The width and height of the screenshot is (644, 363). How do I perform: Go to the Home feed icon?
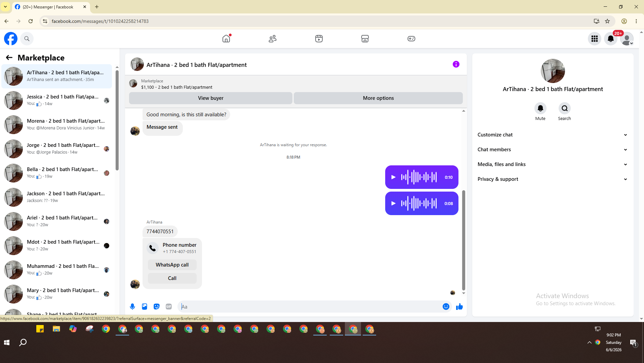pos(226,39)
